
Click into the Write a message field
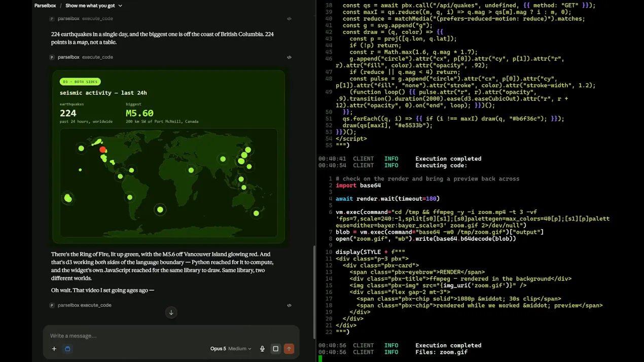click(x=171, y=336)
